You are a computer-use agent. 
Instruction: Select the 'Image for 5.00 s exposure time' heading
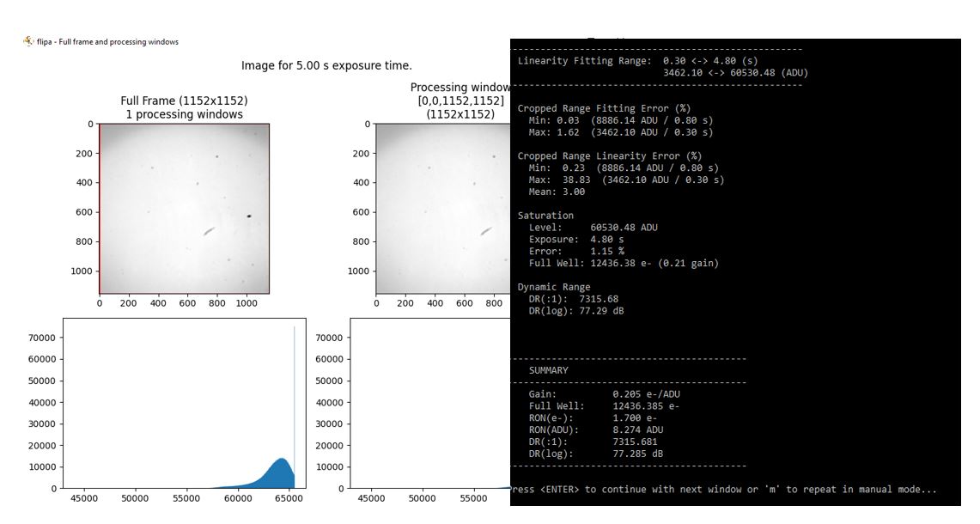(x=326, y=65)
